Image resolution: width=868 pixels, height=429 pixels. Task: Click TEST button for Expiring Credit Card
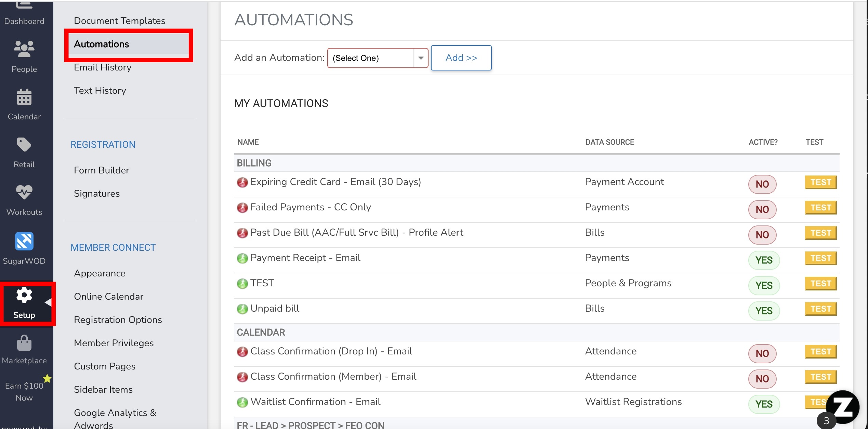[821, 182]
